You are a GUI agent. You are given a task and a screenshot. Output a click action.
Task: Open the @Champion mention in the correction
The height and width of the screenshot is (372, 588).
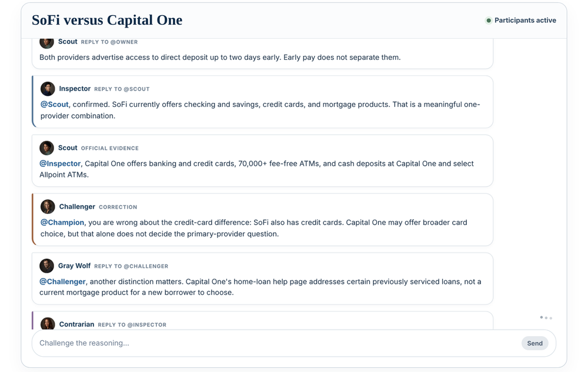click(62, 223)
